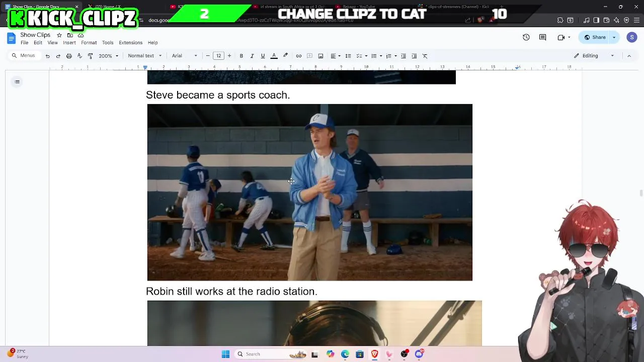Insert link using the chain icon
Viewport: 644px width, 362px height.
(299, 56)
